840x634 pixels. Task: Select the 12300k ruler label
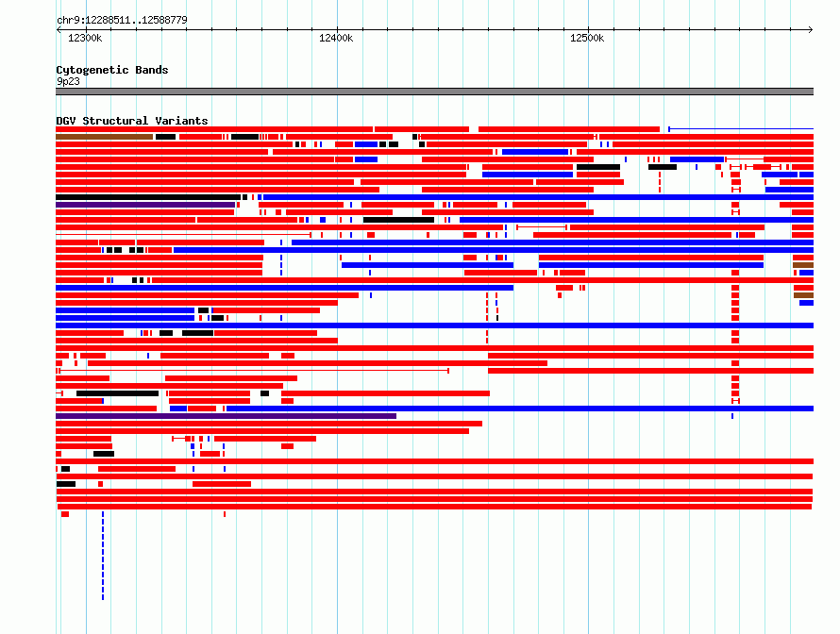pos(85,38)
